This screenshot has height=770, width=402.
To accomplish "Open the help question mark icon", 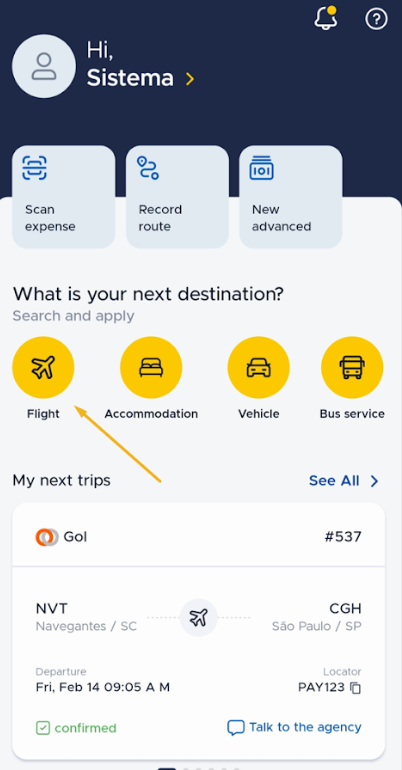I will 376,19.
